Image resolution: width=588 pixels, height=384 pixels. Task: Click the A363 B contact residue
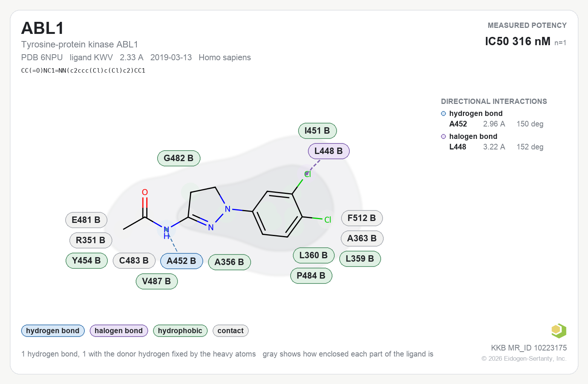[362, 238]
